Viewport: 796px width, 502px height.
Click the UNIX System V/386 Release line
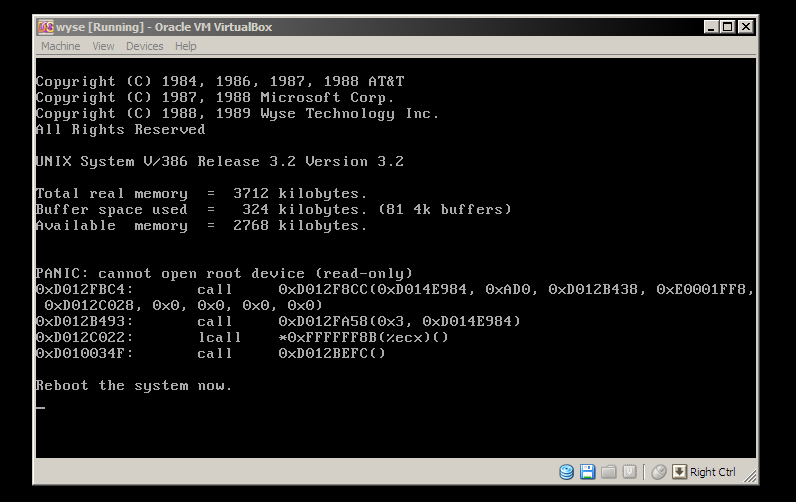tap(220, 161)
